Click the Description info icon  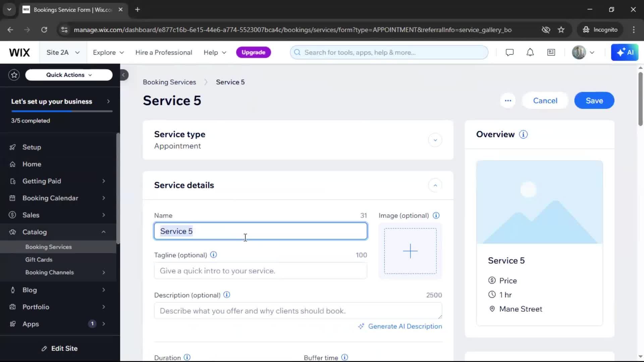(227, 295)
